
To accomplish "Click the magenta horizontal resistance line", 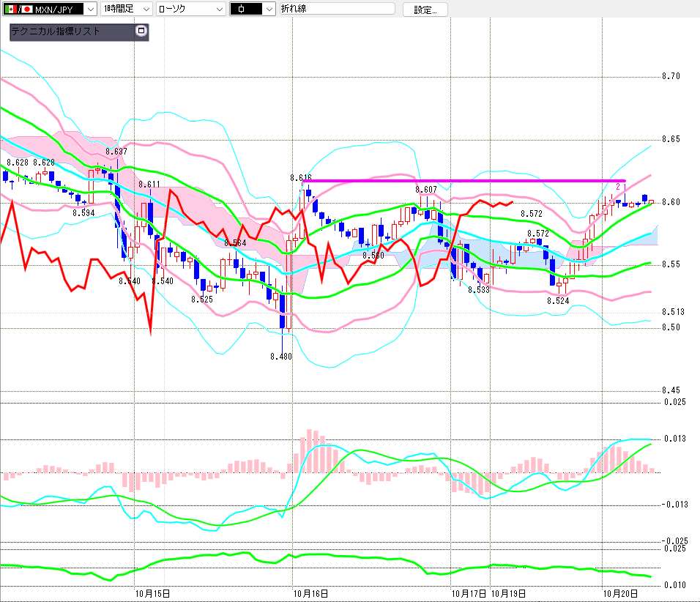I will [x=463, y=181].
